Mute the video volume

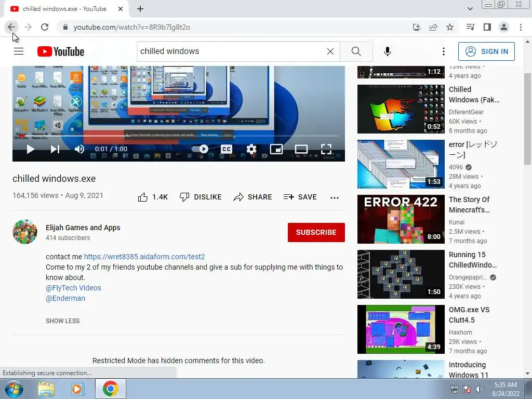click(79, 149)
